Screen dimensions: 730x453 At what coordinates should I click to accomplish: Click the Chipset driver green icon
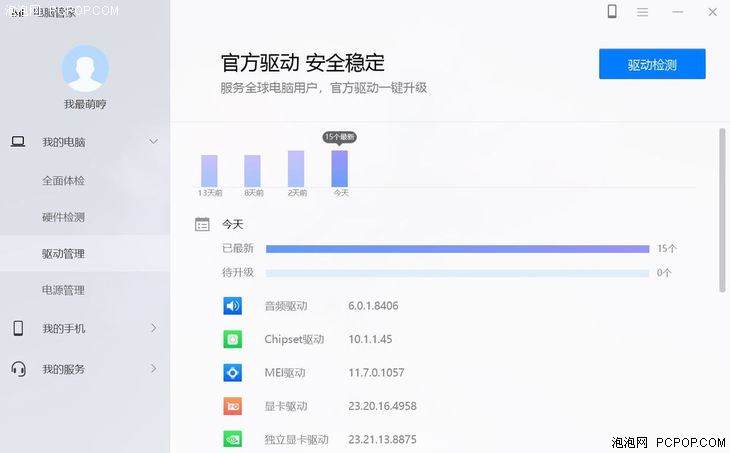232,339
